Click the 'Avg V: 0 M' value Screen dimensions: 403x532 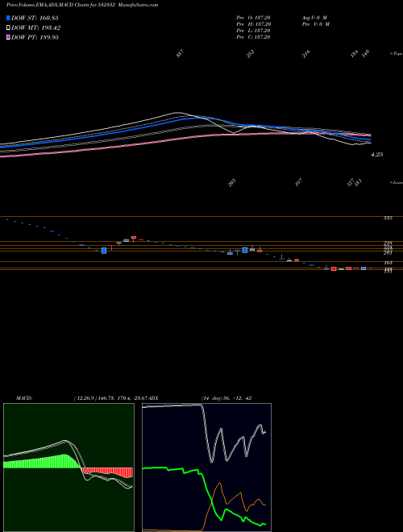tap(314, 18)
